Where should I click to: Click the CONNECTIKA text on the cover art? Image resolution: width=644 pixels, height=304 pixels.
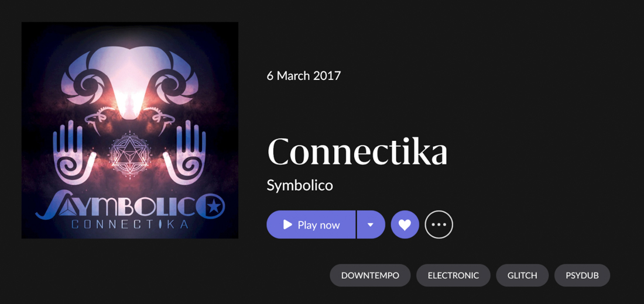pyautogui.click(x=130, y=225)
